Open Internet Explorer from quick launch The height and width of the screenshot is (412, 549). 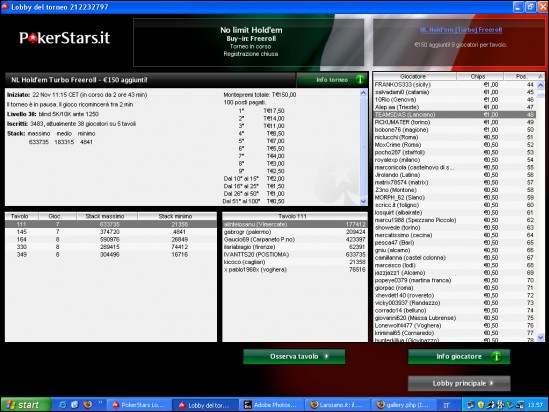[63, 405]
